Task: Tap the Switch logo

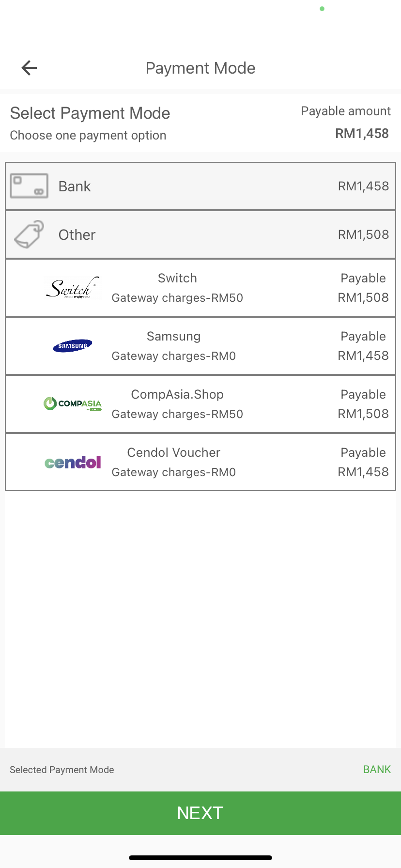Action: tap(73, 288)
